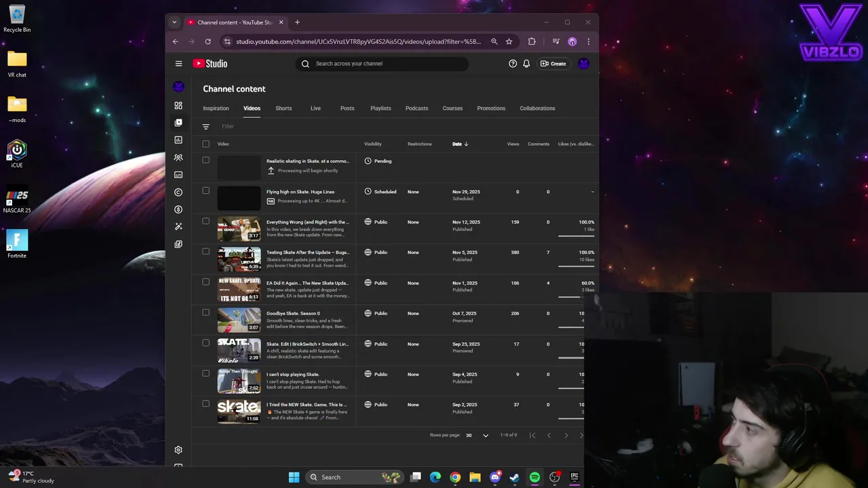Open Public visibility for EA Did It Again

[376, 283]
